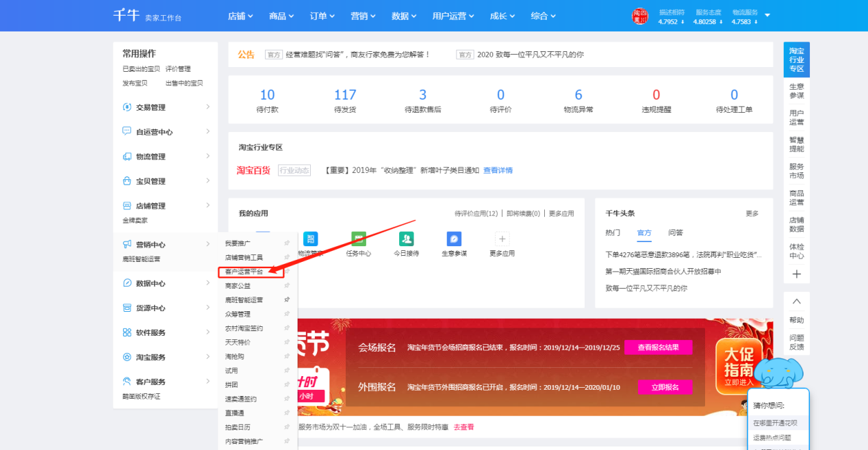868x450 pixels.
Task: Click the 数据中心 compass icon
Action: click(x=127, y=283)
